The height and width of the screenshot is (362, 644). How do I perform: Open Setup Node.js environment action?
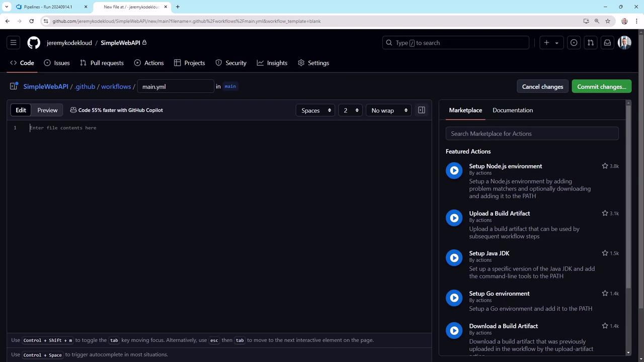[x=506, y=166]
